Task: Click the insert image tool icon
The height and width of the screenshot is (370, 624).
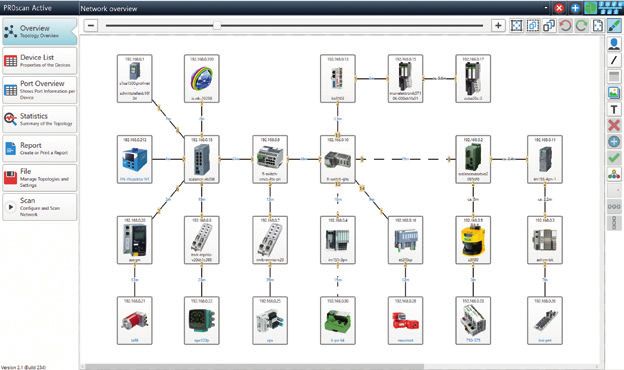Action: click(x=614, y=93)
